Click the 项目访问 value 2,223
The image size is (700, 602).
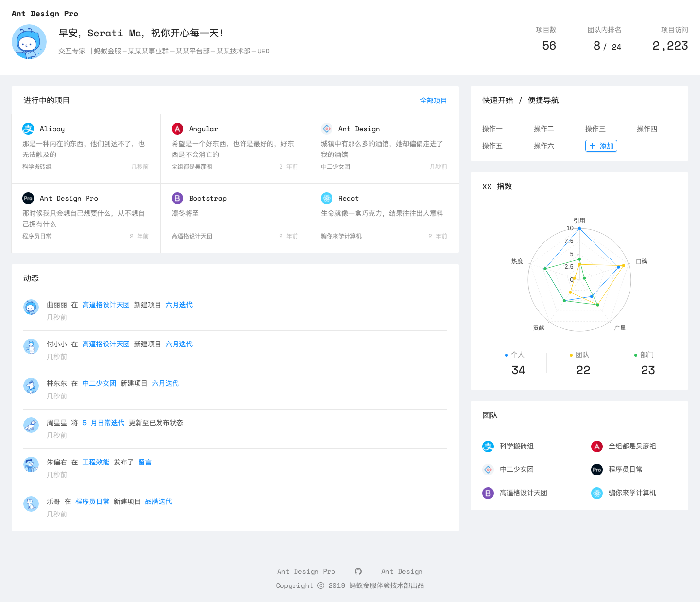[670, 46]
